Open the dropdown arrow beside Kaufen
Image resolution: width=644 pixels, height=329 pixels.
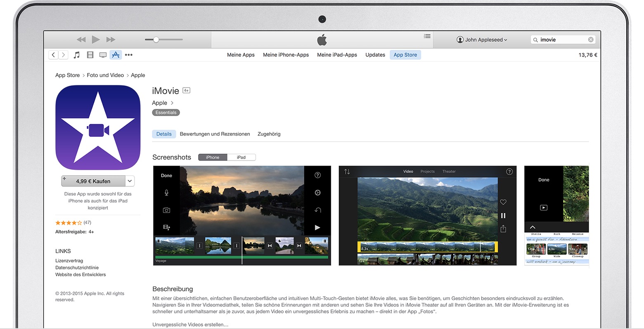pyautogui.click(x=130, y=181)
